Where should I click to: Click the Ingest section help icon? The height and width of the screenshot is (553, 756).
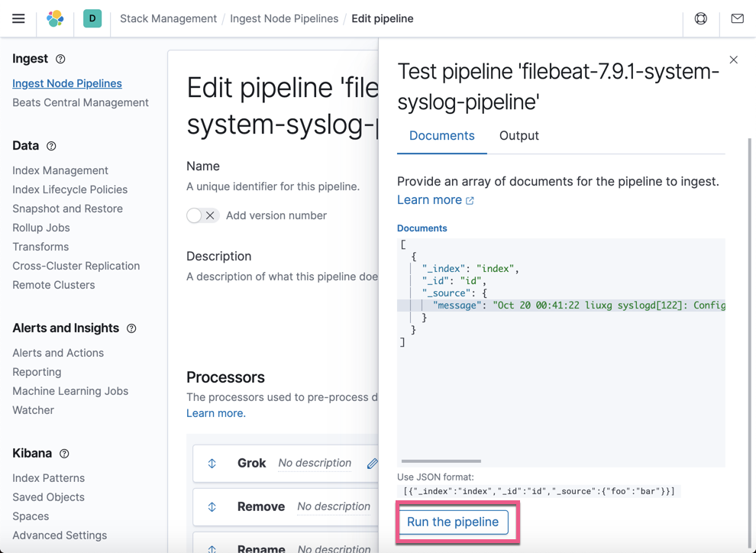[60, 59]
